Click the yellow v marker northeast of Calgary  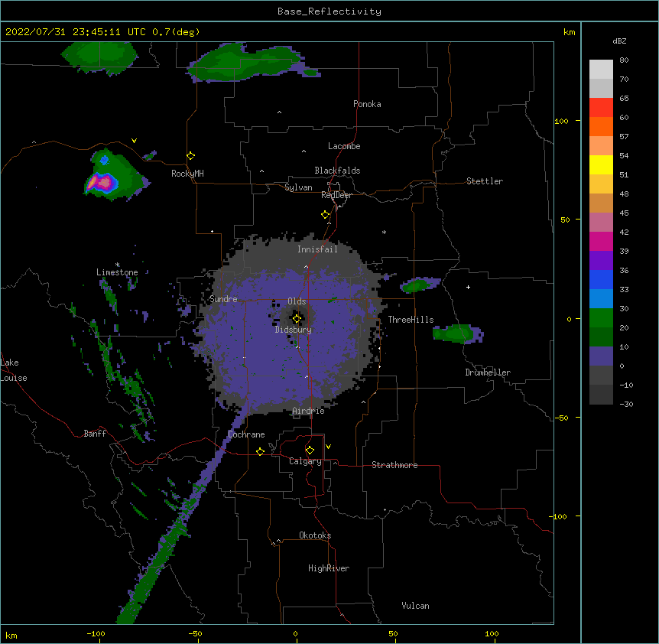[x=328, y=447]
